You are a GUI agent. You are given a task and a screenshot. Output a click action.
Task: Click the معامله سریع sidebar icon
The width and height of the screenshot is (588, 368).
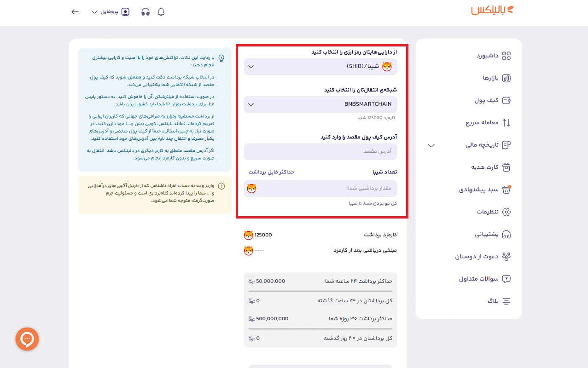pos(506,122)
